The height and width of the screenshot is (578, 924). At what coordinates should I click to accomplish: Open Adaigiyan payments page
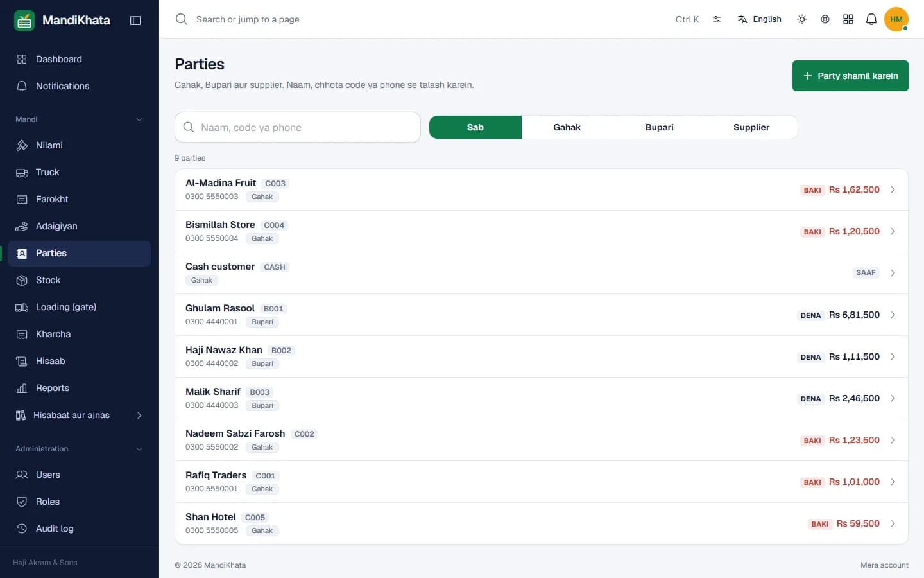pos(79,226)
